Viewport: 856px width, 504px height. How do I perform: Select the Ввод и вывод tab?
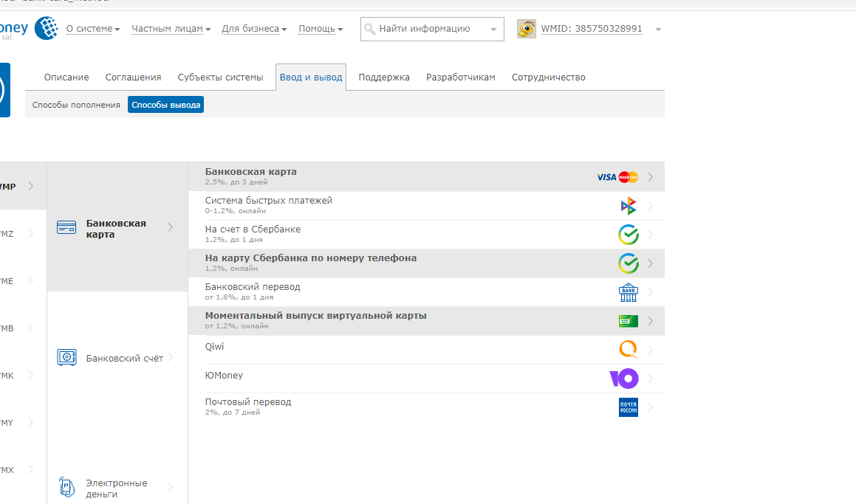(311, 77)
